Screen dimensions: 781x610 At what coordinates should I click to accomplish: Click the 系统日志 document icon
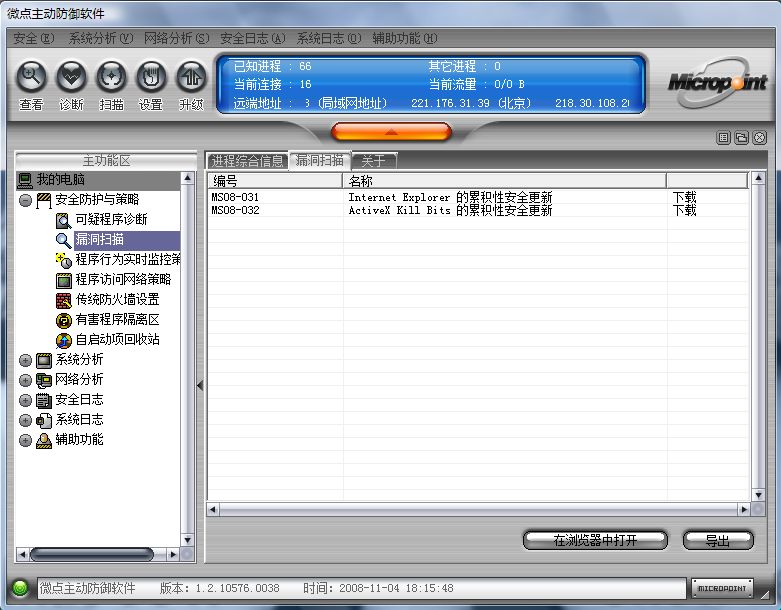(44, 420)
